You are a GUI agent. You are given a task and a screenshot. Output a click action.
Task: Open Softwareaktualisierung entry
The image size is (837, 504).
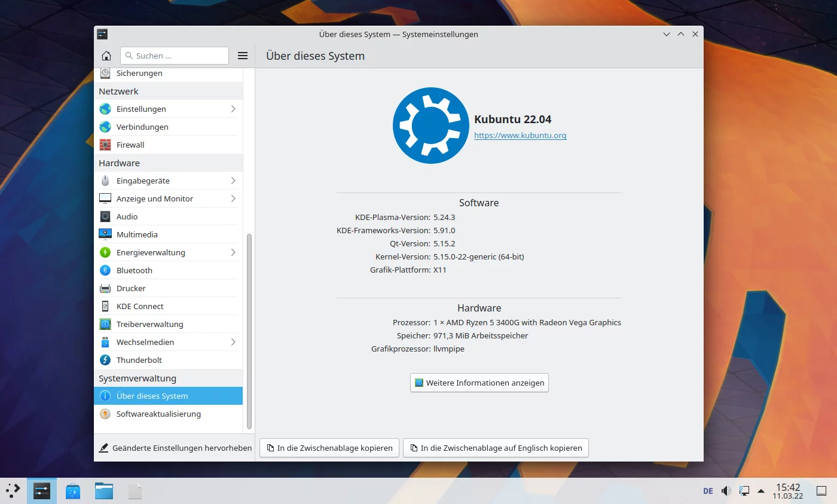coord(168,414)
